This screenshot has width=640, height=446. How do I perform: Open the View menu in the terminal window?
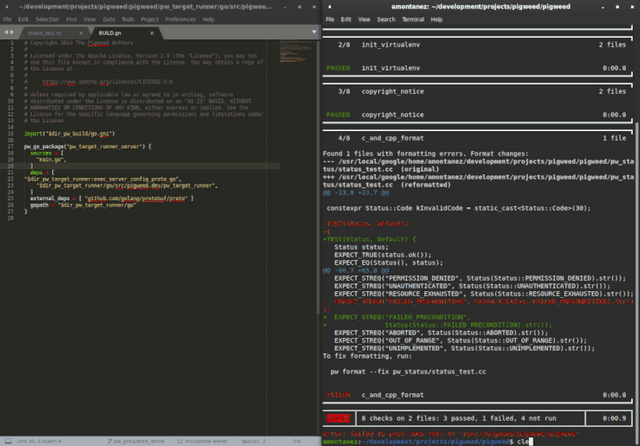pyautogui.click(x=364, y=19)
